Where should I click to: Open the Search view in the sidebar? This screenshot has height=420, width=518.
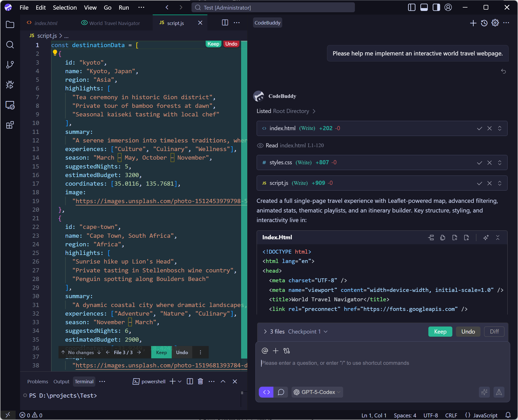(x=10, y=45)
